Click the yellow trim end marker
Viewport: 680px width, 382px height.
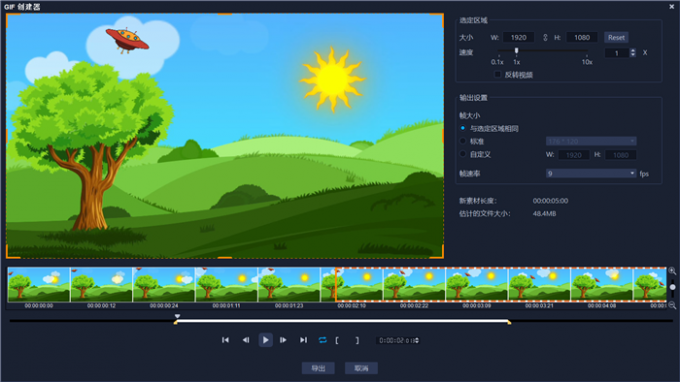509,322
